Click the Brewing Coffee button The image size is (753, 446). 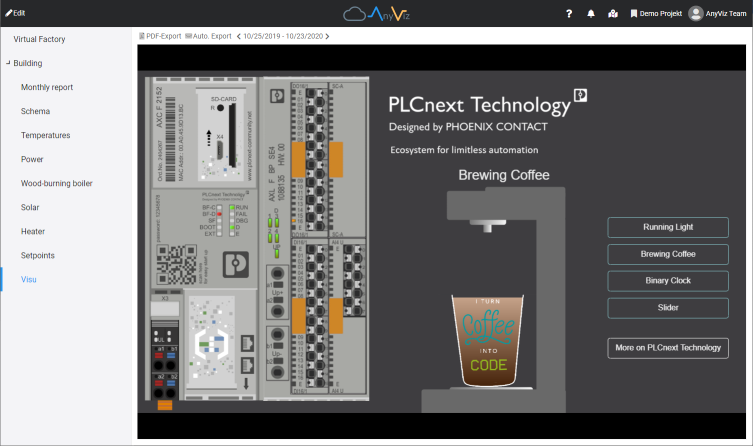tap(668, 254)
